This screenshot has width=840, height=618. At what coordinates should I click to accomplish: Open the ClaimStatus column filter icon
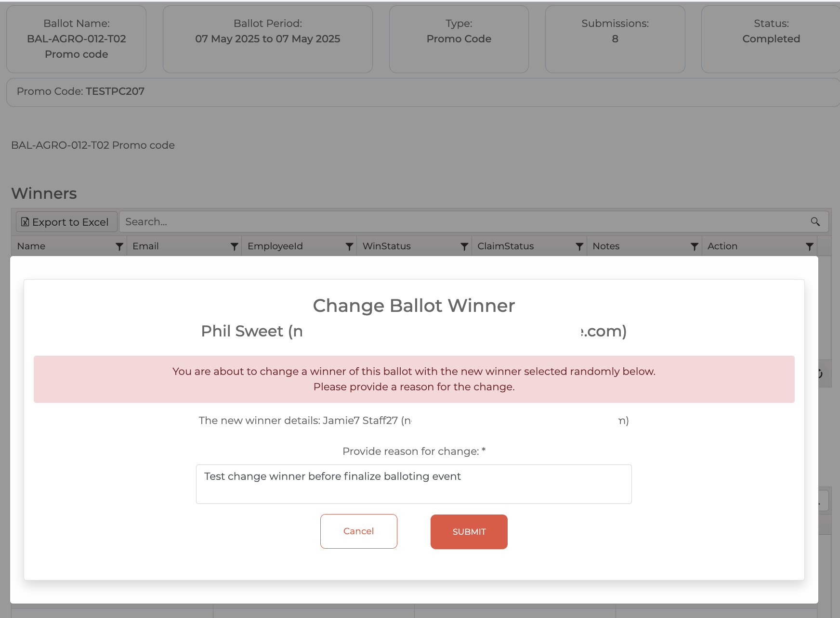tap(579, 246)
